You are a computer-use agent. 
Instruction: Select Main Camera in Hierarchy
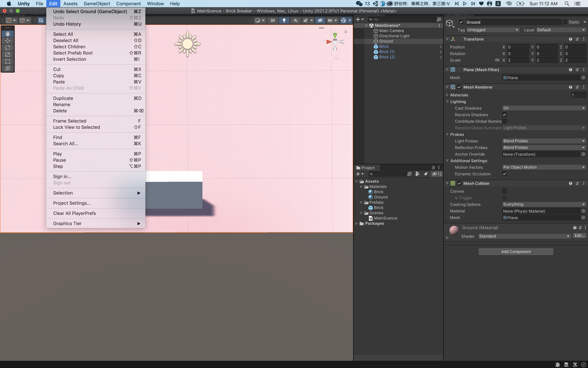(391, 31)
